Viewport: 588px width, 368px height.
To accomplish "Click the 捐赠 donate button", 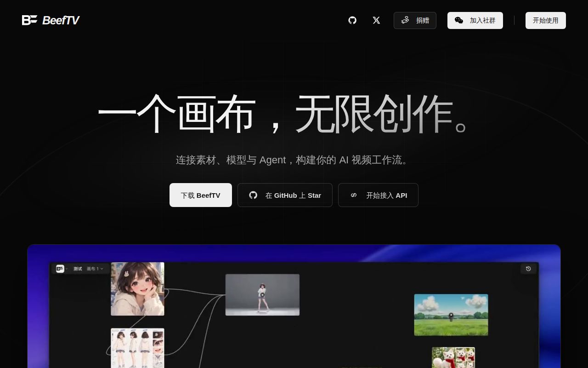I will point(415,20).
